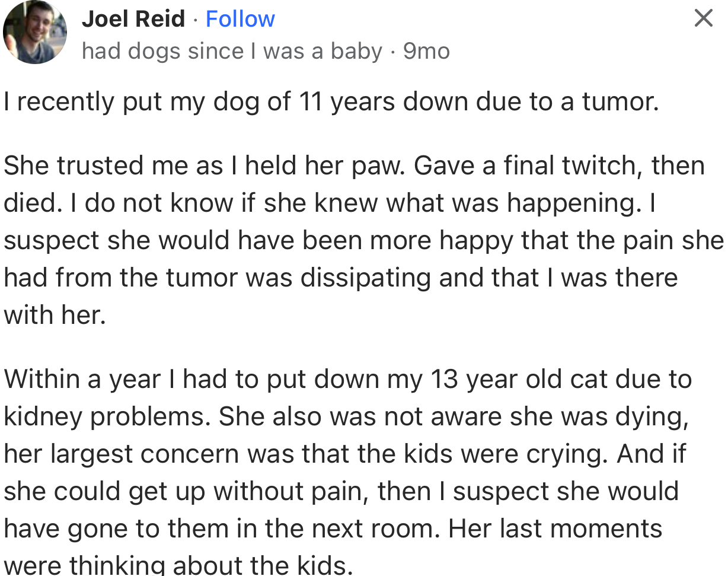Click Joel Reid's profile picture
Image resolution: width=728 pixels, height=576 pixels.
[35, 32]
